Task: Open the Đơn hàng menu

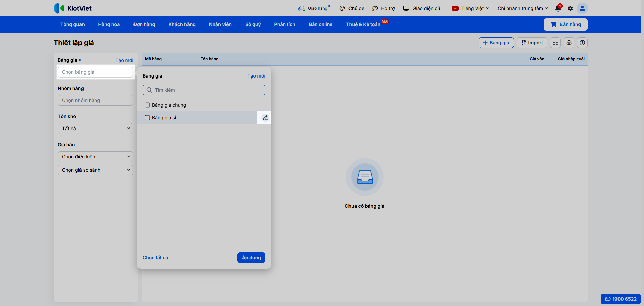Action: pyautogui.click(x=144, y=24)
